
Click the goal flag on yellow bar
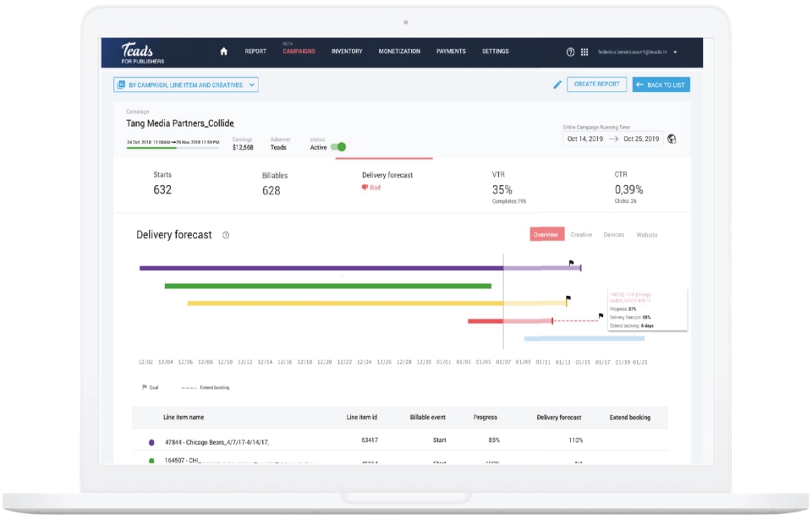(568, 298)
